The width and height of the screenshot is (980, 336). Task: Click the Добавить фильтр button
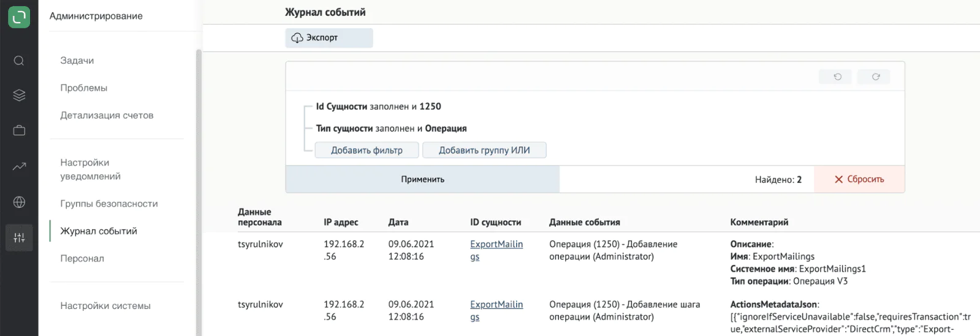coord(367,150)
